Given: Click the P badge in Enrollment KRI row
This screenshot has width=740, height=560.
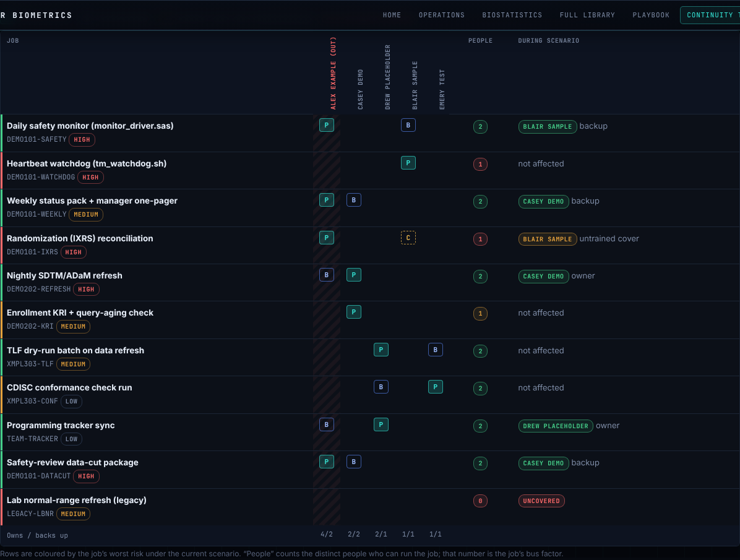Looking at the screenshot, I should pos(354,312).
